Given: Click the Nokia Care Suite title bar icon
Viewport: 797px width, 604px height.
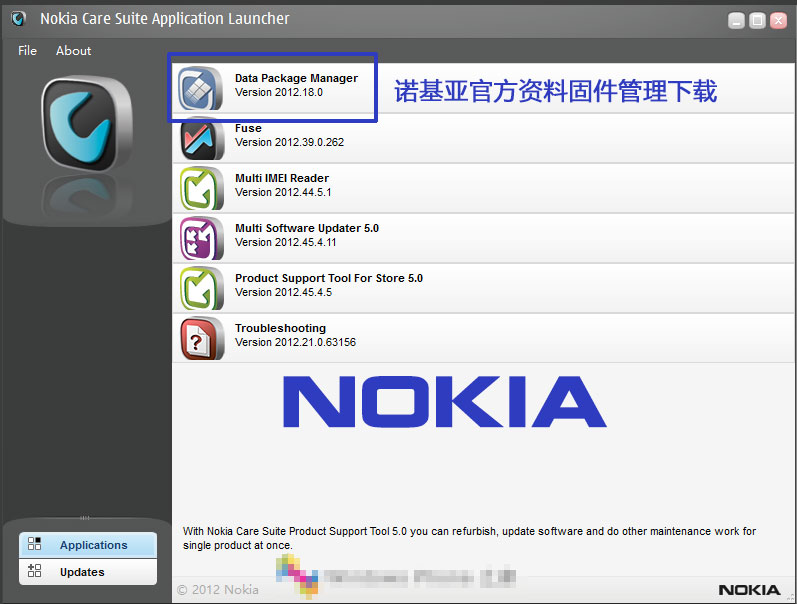Looking at the screenshot, I should (x=18, y=19).
